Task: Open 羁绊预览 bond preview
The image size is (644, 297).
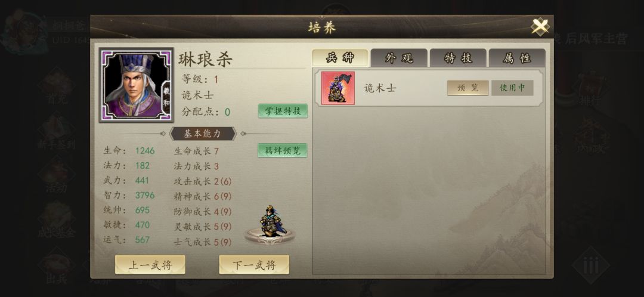Action: click(x=283, y=150)
